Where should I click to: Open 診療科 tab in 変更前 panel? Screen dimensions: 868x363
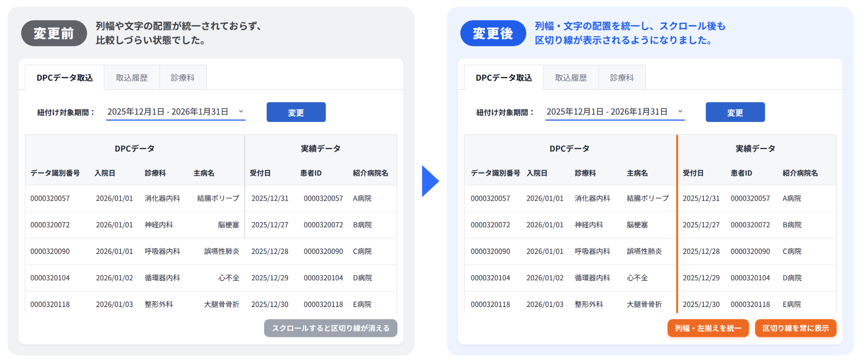(x=183, y=78)
